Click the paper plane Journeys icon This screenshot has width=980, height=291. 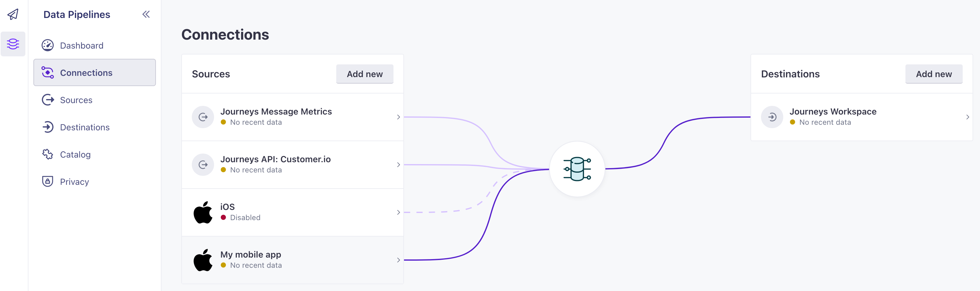click(13, 15)
